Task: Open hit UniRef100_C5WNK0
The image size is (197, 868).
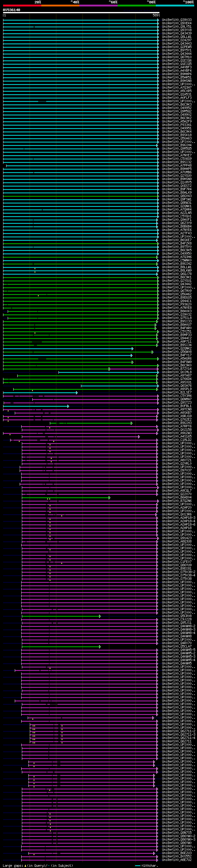Action: click(x=177, y=260)
